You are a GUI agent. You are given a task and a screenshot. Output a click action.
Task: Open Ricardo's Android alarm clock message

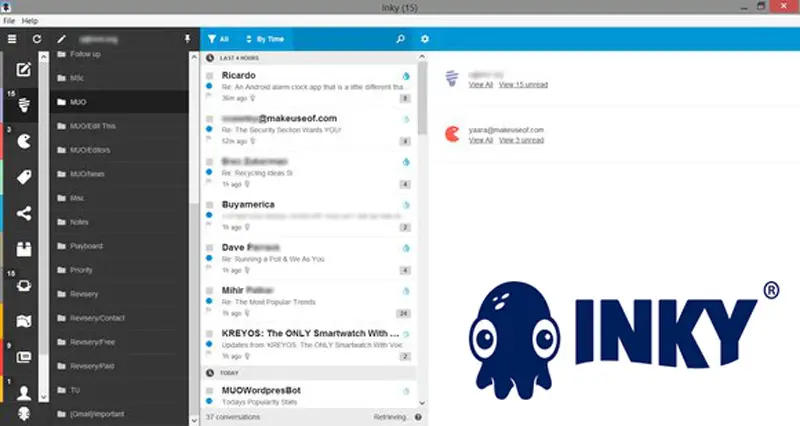pos(310,86)
